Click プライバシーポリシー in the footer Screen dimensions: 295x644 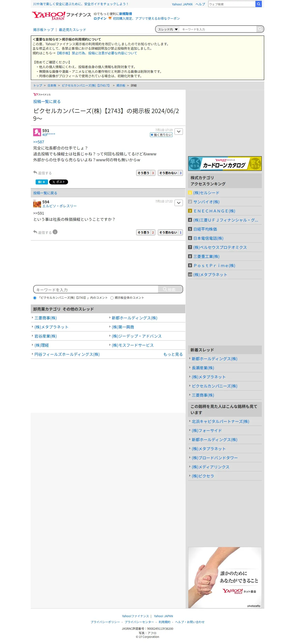(x=105, y=622)
